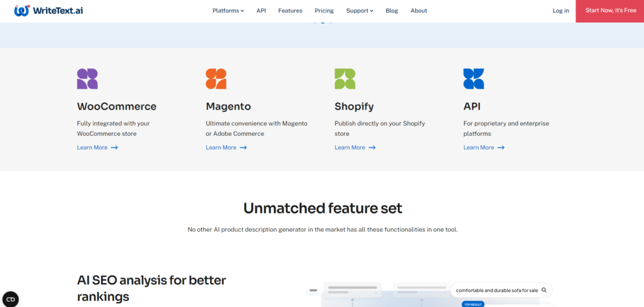644x307 pixels.
Task: Open the About page
Action: [x=418, y=11]
